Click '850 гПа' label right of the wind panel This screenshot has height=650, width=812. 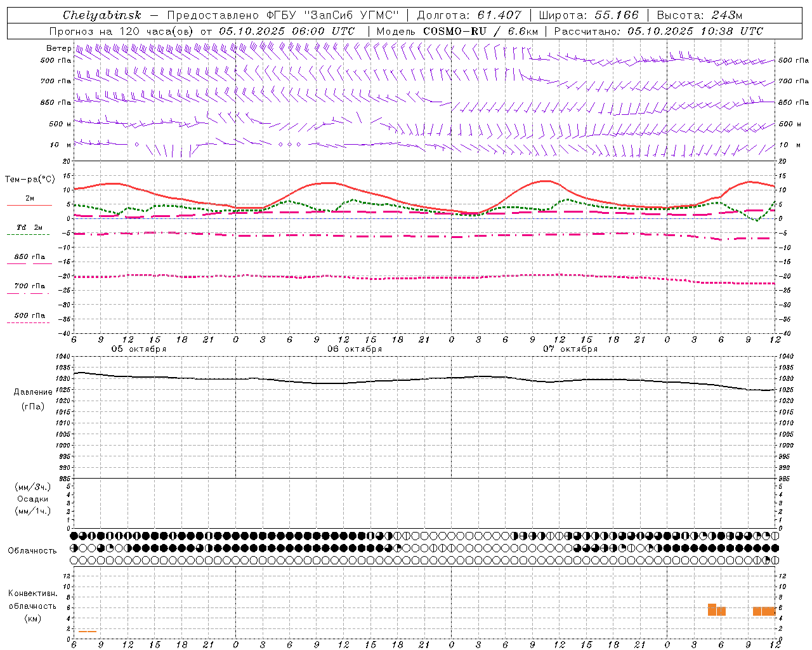(794, 102)
